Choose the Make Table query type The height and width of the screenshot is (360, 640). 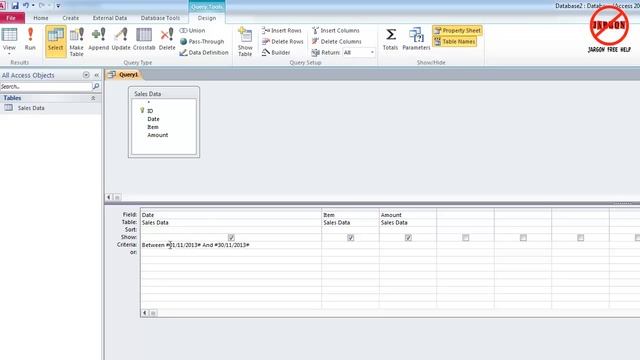76,42
